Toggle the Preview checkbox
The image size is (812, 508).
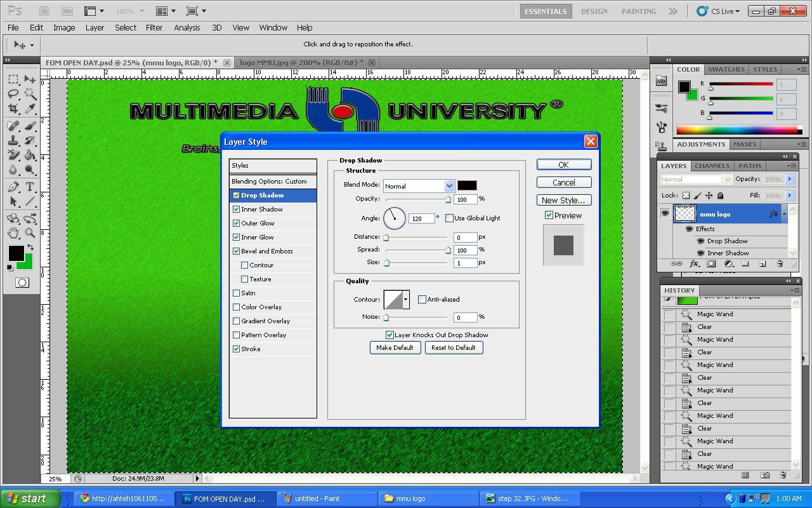point(549,216)
